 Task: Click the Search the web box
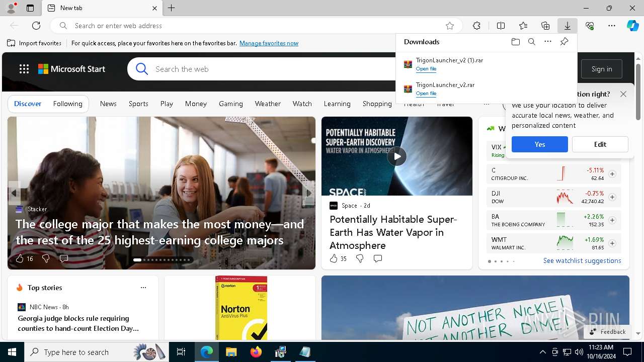[x=274, y=69]
